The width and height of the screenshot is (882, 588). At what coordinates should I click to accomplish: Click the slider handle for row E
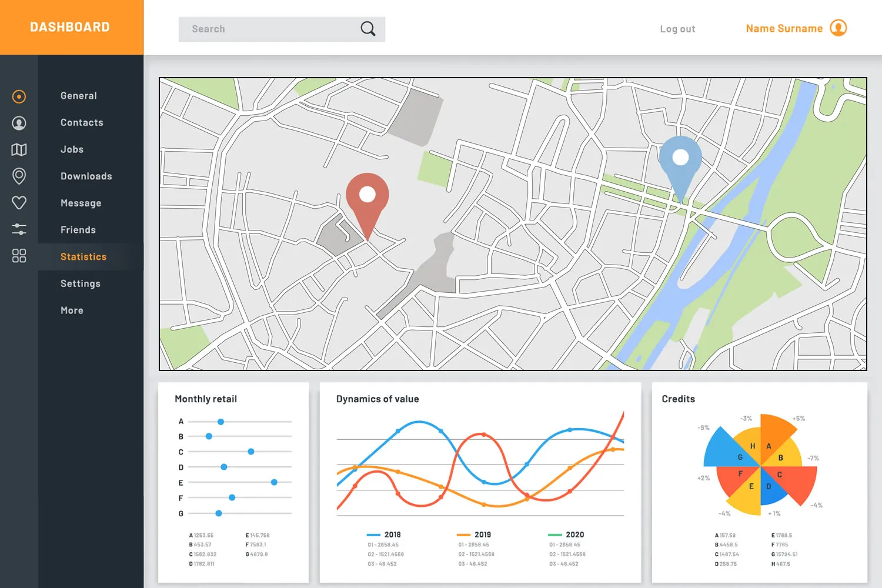pos(274,482)
